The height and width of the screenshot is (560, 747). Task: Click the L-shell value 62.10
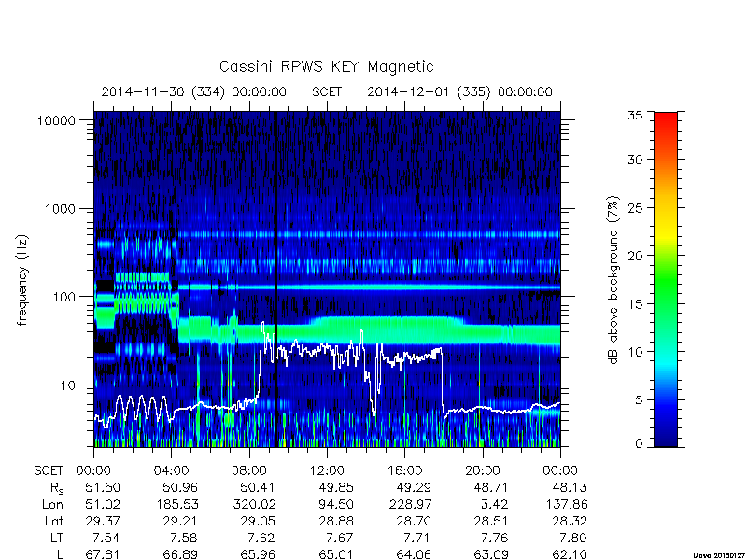tap(570, 554)
